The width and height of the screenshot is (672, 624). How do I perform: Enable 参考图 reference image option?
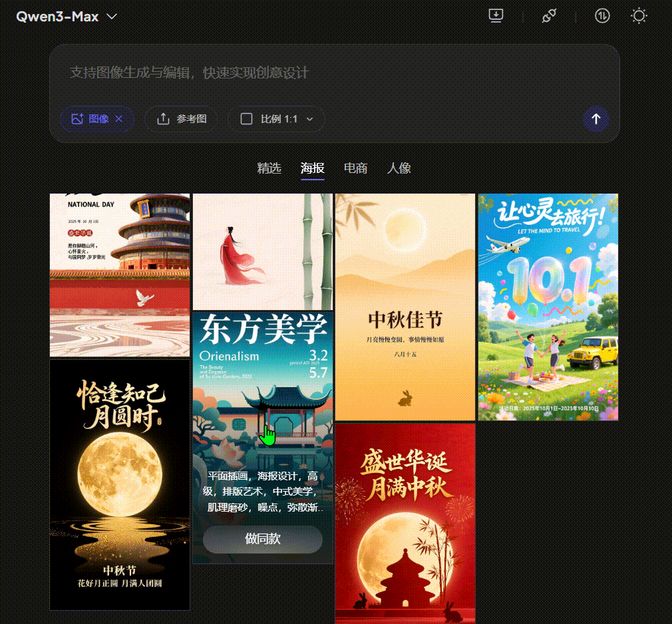[181, 119]
